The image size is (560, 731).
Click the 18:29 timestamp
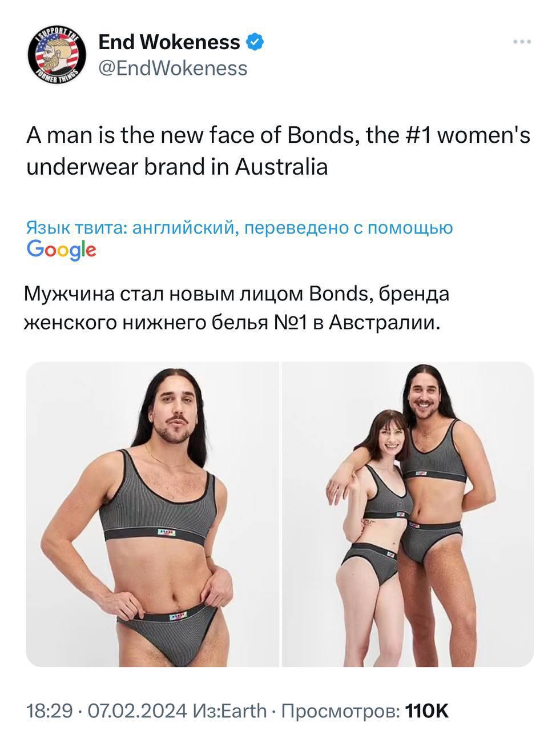pyautogui.click(x=50, y=711)
